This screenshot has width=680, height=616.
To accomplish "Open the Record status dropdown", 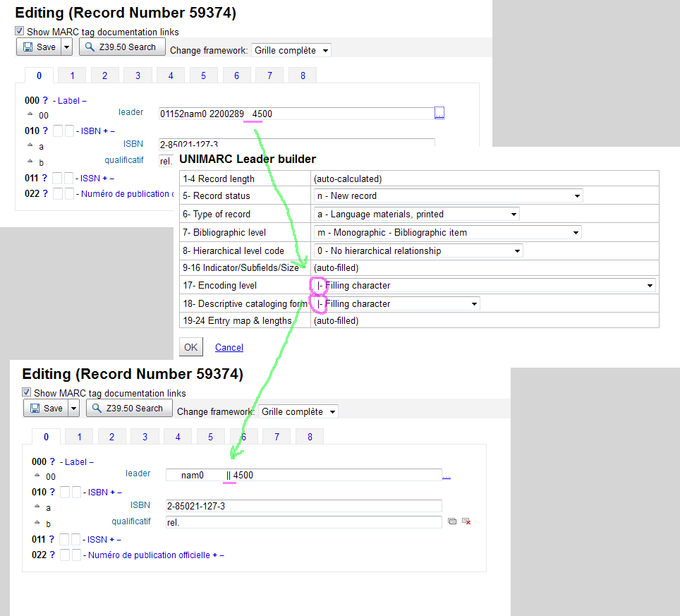I will point(448,195).
